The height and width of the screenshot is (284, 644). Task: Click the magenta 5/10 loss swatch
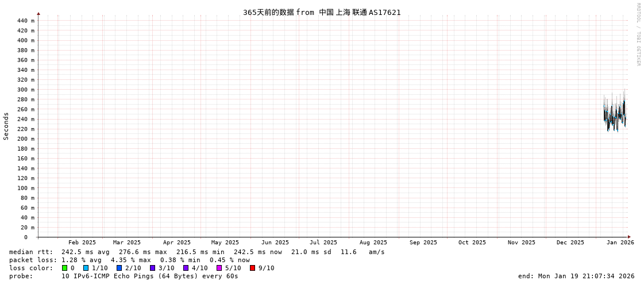coord(219,268)
